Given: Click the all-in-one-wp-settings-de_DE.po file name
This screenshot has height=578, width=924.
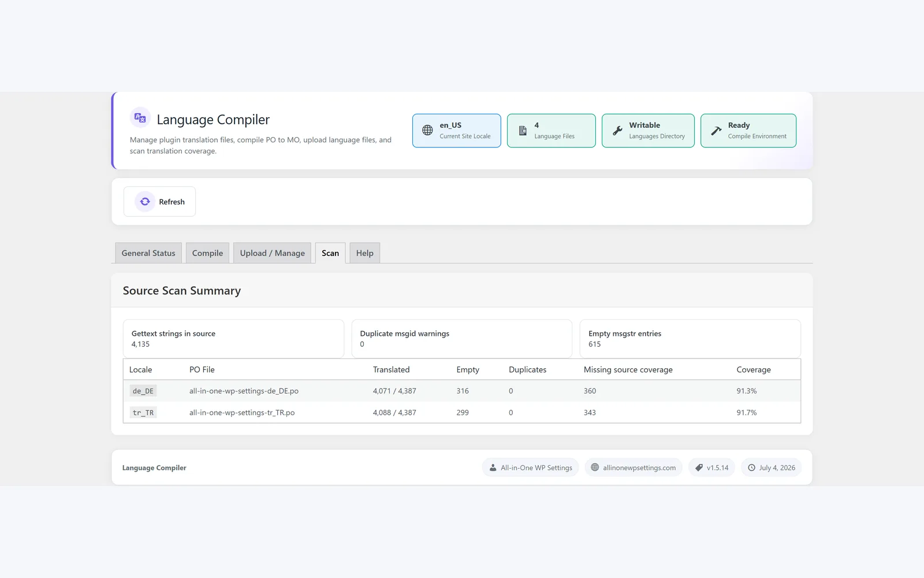Looking at the screenshot, I should click(244, 391).
